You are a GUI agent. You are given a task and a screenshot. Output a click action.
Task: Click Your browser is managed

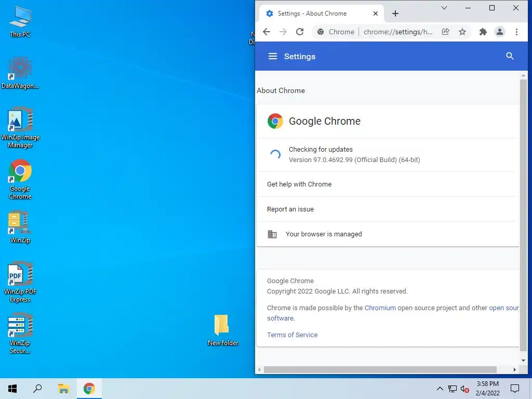[x=388, y=234]
